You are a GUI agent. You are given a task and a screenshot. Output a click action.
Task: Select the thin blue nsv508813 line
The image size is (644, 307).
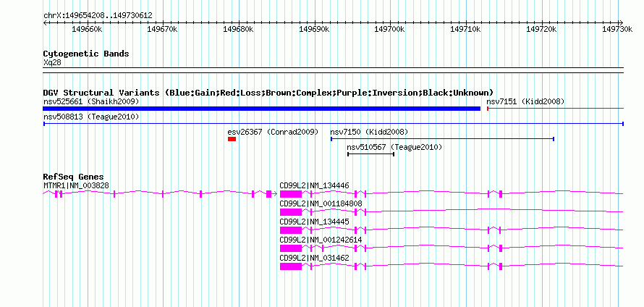point(333,124)
